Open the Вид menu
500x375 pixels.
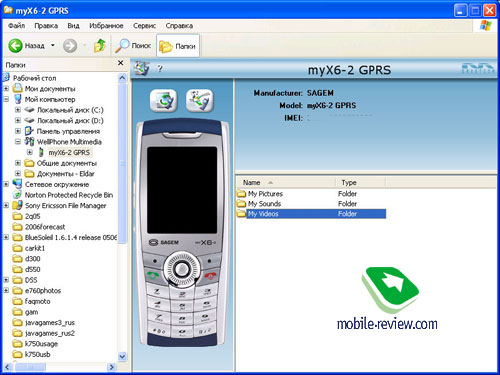pos(73,26)
